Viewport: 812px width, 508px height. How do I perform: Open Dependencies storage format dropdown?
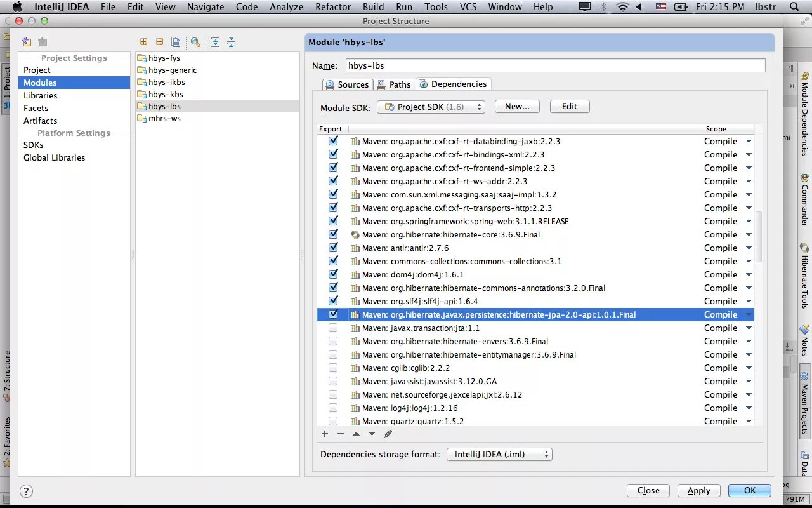tap(499, 454)
